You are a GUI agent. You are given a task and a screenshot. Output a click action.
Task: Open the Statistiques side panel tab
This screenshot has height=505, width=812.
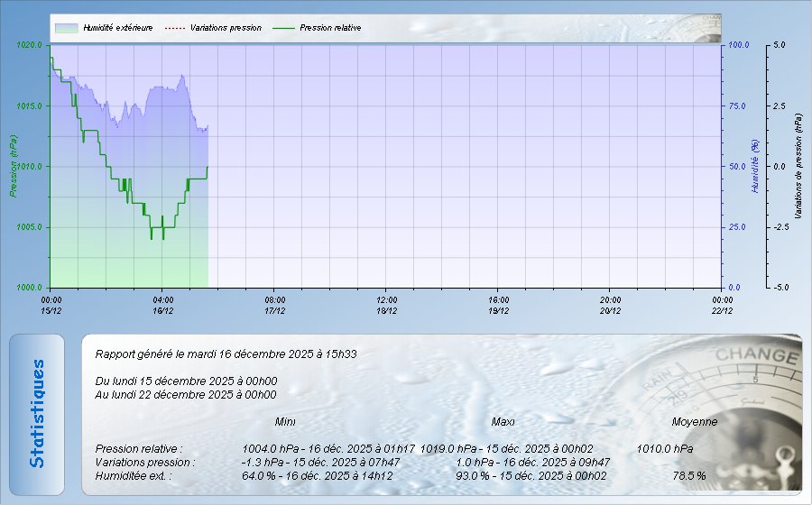(37, 413)
